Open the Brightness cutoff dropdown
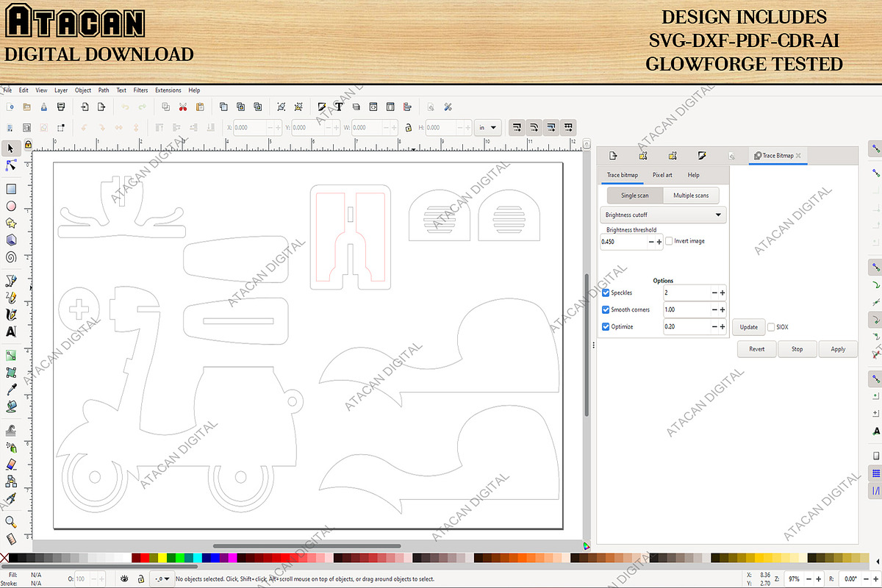This screenshot has width=882, height=588. [663, 215]
